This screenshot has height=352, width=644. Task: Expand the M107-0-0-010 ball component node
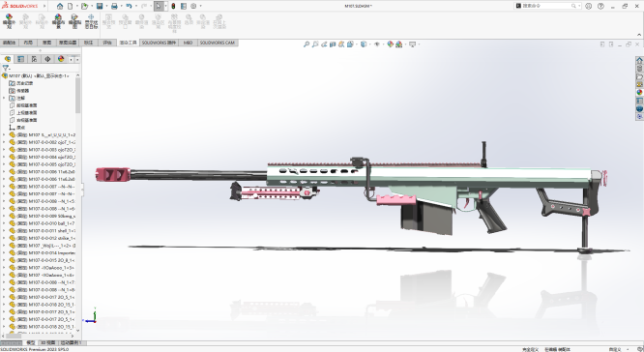[4, 223]
